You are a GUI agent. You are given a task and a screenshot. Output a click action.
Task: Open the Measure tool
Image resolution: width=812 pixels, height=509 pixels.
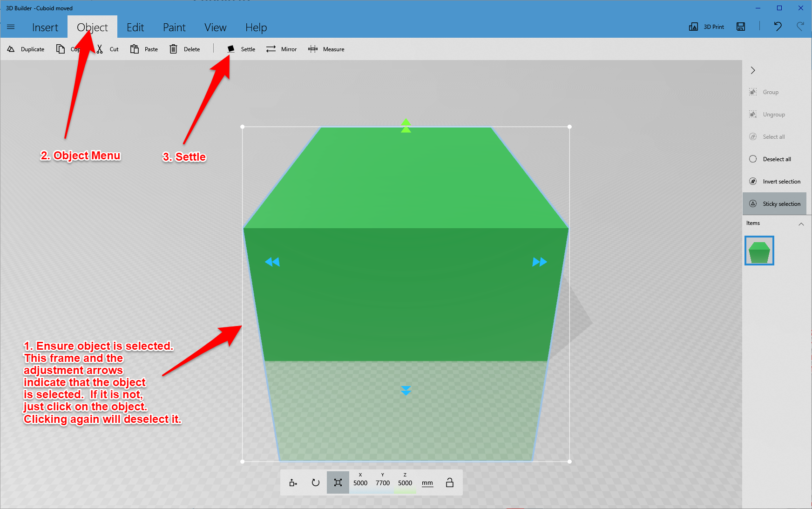coord(326,49)
